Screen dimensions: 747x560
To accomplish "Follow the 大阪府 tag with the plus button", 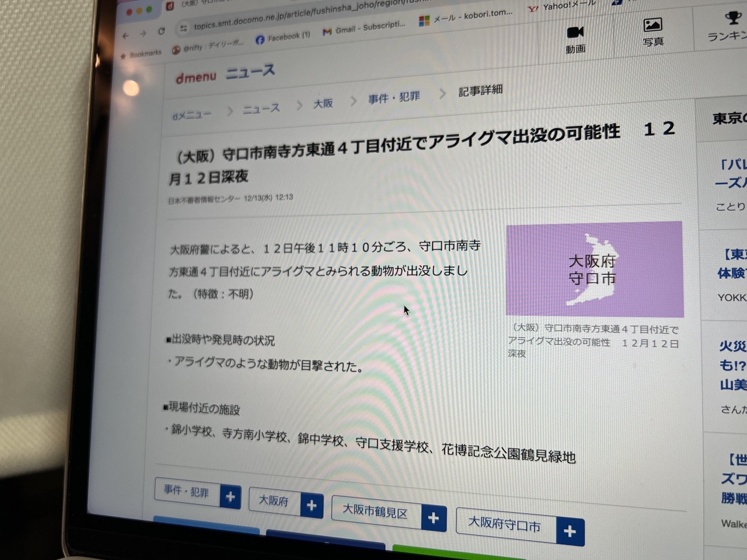I will pos(311,505).
